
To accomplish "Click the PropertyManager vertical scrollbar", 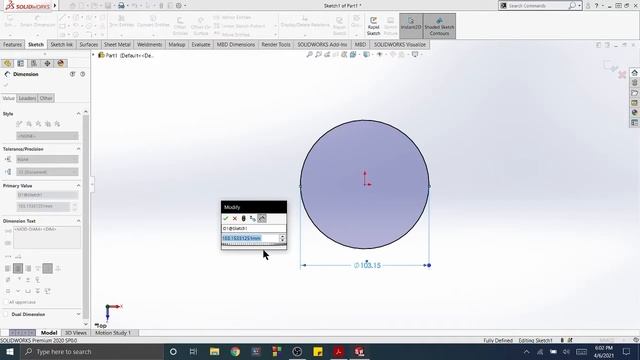I will 85,216.
